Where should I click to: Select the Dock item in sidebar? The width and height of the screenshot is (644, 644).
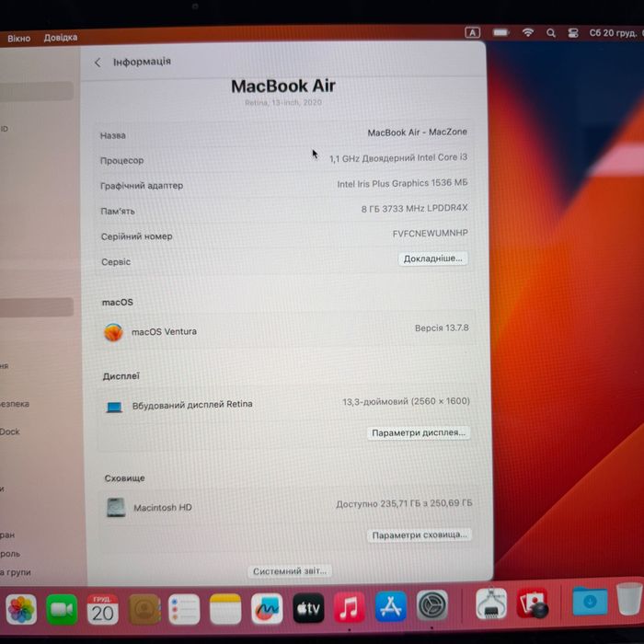tap(10, 431)
